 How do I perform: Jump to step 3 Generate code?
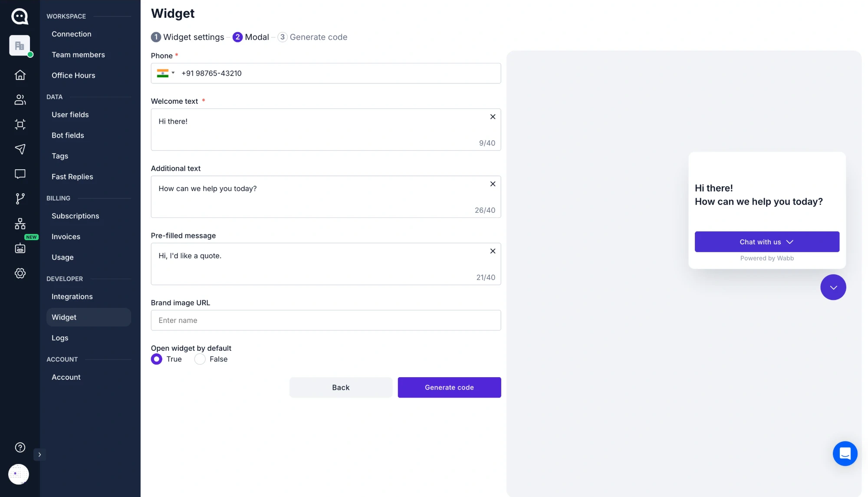tap(312, 37)
